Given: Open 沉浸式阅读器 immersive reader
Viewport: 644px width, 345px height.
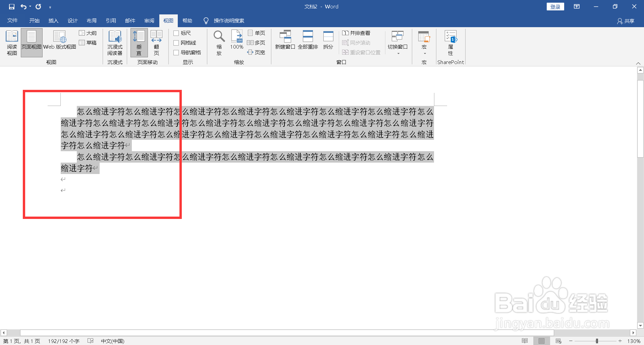Looking at the screenshot, I should pyautogui.click(x=115, y=43).
